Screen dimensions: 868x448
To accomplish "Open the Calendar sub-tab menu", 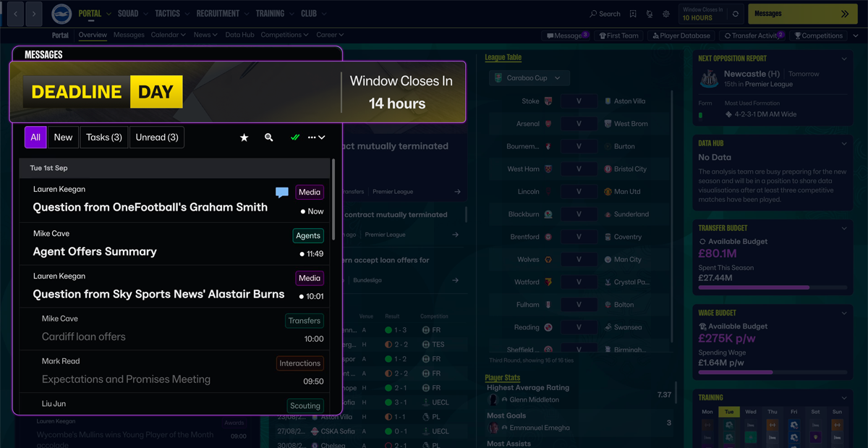I will 169,35.
